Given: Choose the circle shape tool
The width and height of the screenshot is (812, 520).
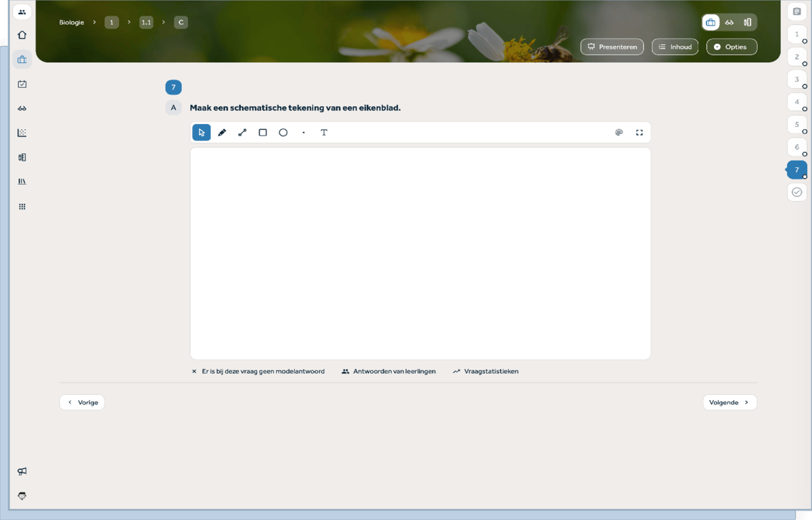Looking at the screenshot, I should 283,133.
